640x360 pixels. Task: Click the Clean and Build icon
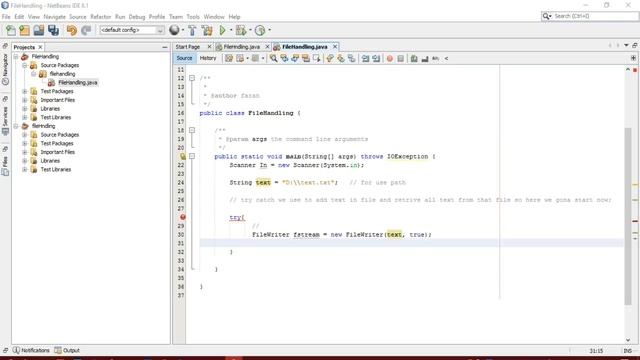207,30
